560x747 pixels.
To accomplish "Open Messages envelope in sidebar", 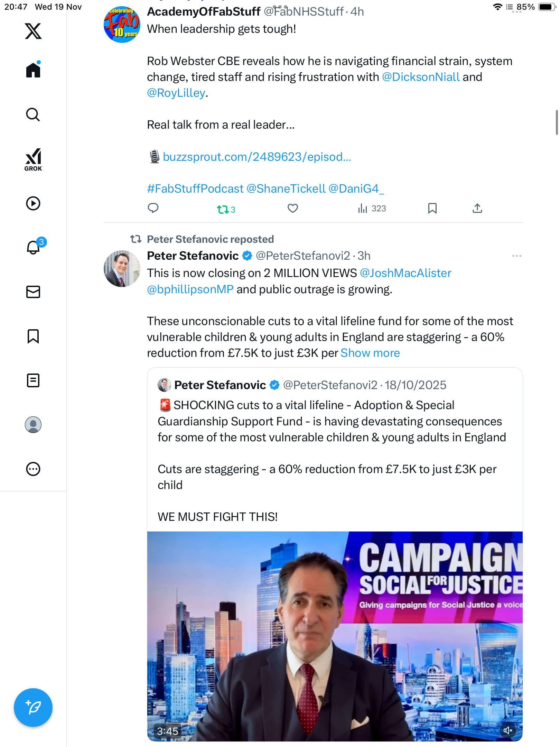I will click(x=33, y=292).
